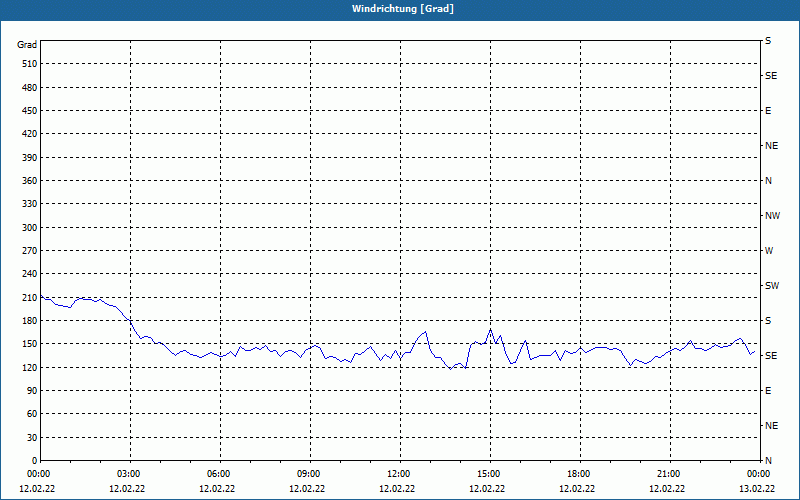Click the N compass label beside 360 gridline
The image size is (800, 500).
pyautogui.click(x=768, y=181)
